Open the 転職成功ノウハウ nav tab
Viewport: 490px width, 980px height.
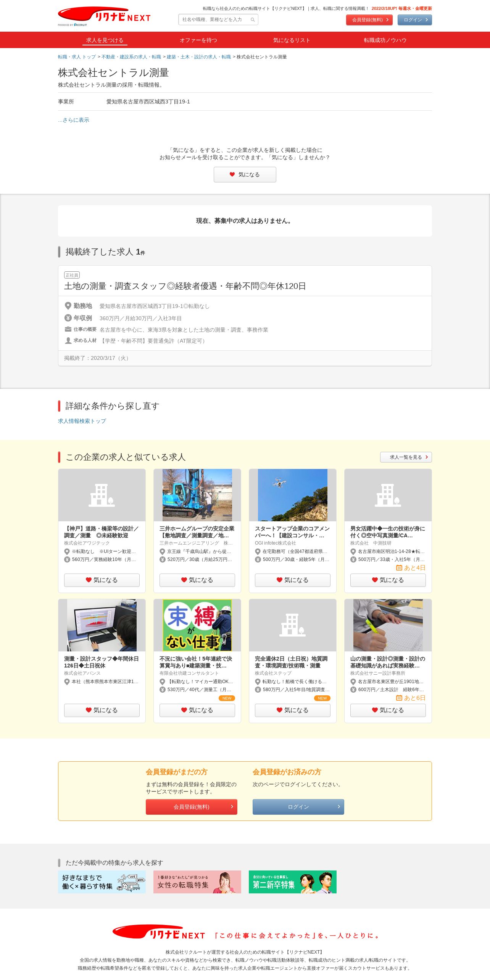click(x=385, y=40)
